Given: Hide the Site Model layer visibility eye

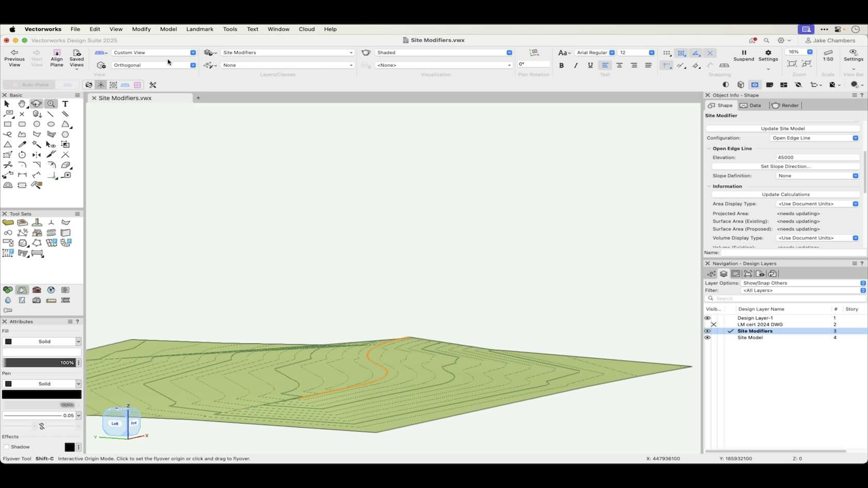Looking at the screenshot, I should click(x=707, y=338).
